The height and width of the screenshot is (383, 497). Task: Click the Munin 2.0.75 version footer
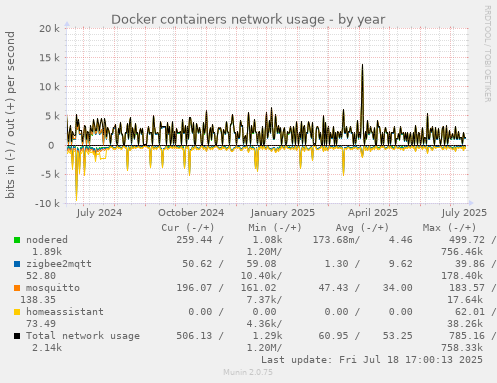[248, 372]
